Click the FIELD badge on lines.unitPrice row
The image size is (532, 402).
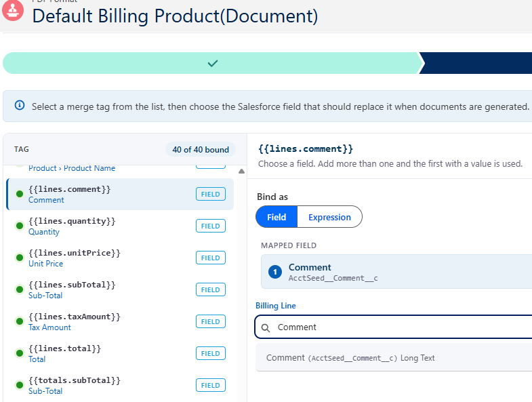(211, 258)
